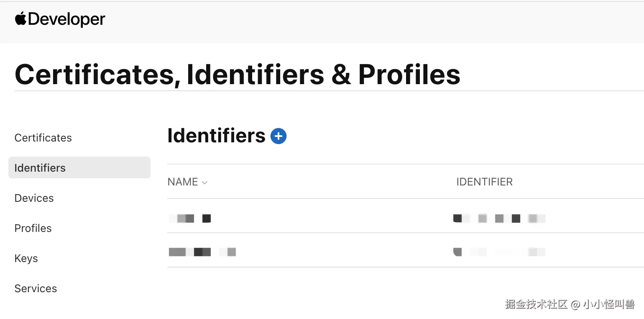This screenshot has width=644, height=319.
Task: Open the Developer home link
Action: point(67,19)
